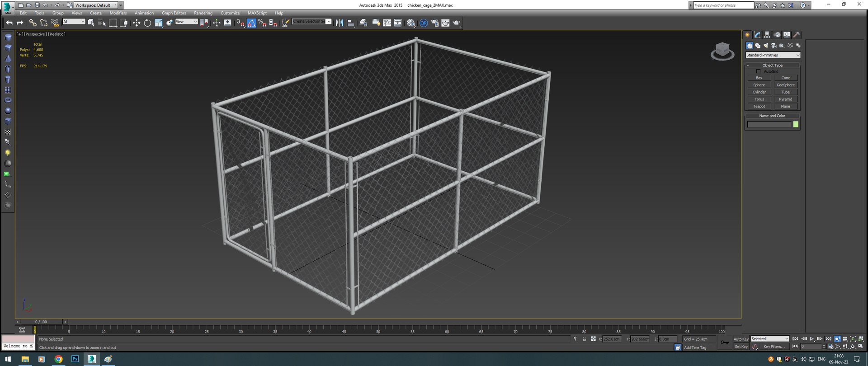Open the key mode Selected dropdown
Screen dimensions: 868x366
pyautogui.click(x=770, y=339)
